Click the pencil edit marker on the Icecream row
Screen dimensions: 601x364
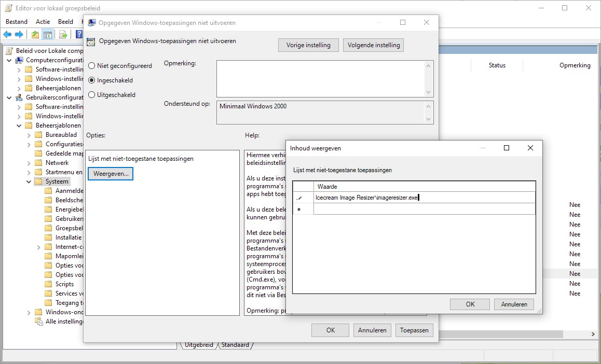pos(300,198)
